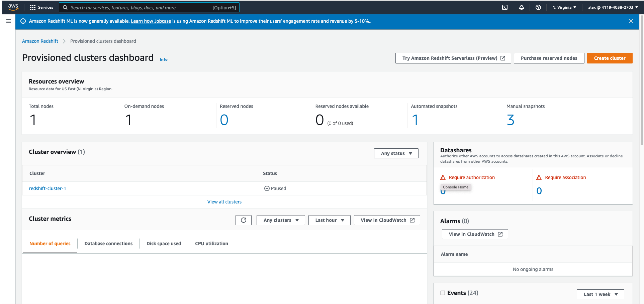The image size is (644, 304).
Task: Click the Cluster column header
Action: point(37,173)
